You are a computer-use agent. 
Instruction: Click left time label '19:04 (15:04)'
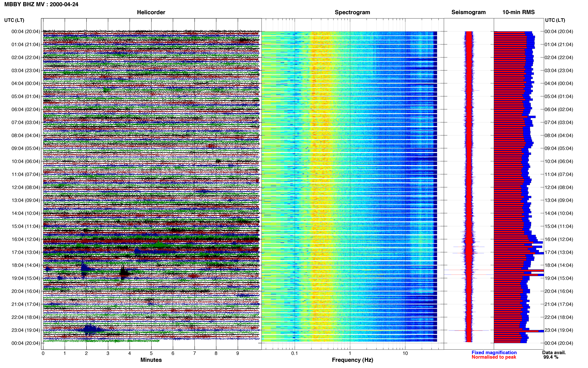pos(26,278)
